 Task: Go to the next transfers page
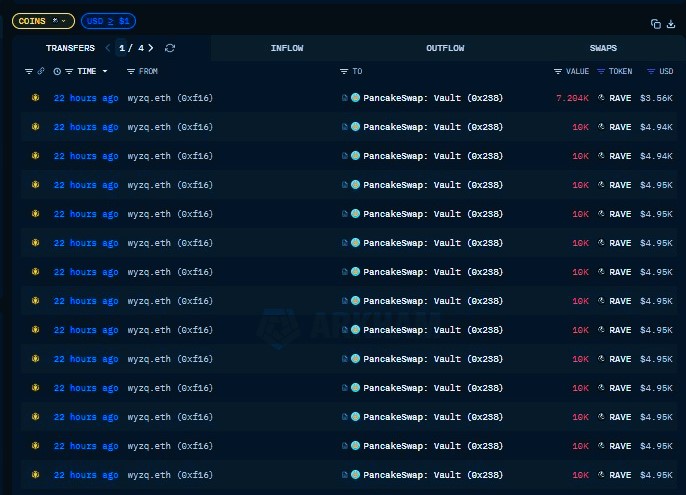click(x=151, y=48)
